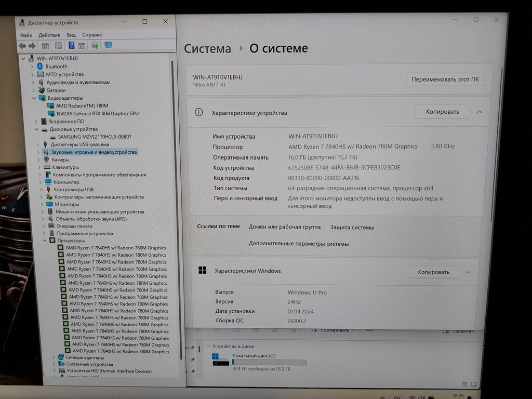This screenshot has width=532, height=399.
Task: Click the Local Disk C usage bar
Action: click(x=270, y=362)
